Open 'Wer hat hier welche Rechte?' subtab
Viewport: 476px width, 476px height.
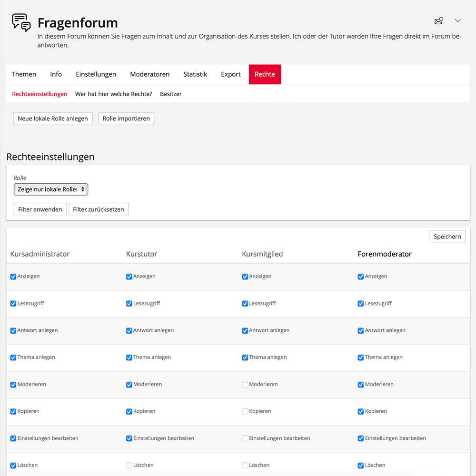tap(113, 94)
